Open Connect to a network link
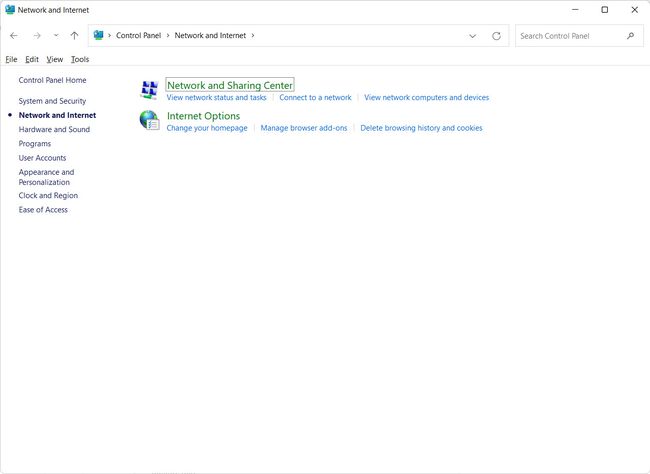The height and width of the screenshot is (474, 650). pyautogui.click(x=315, y=98)
